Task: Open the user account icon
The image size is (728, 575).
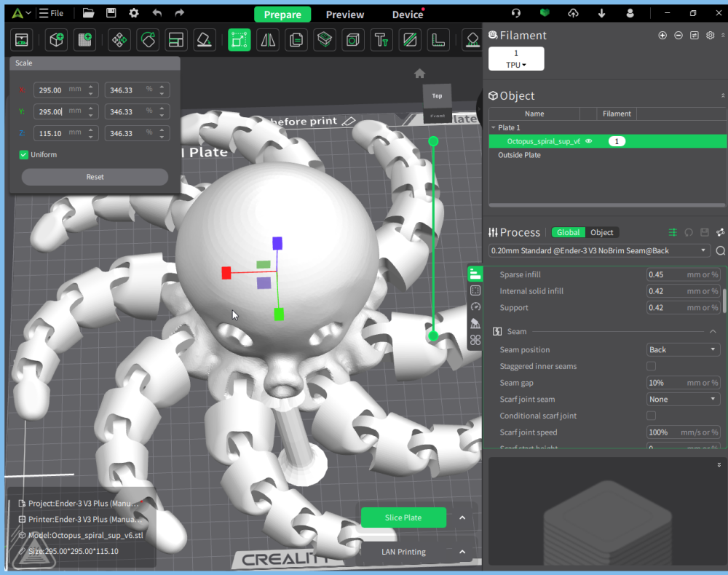Action: coord(630,13)
